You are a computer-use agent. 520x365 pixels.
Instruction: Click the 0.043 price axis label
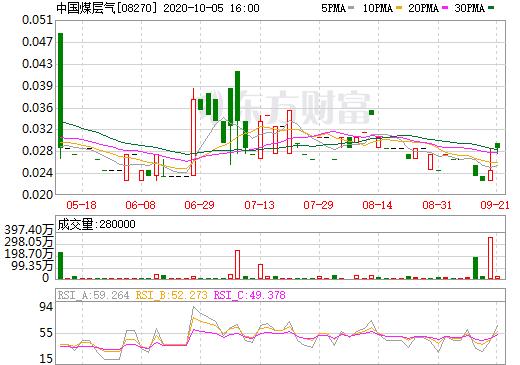tap(37, 64)
